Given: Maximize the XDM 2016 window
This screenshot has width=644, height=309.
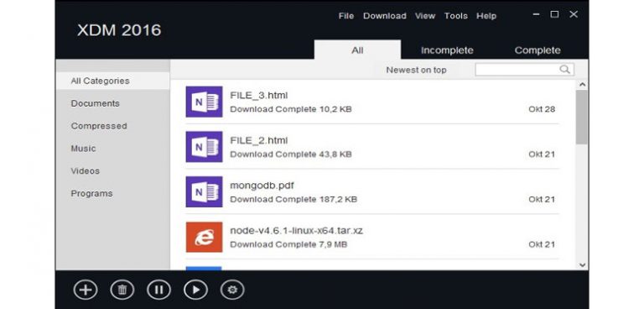Looking at the screenshot, I should pos(554,14).
